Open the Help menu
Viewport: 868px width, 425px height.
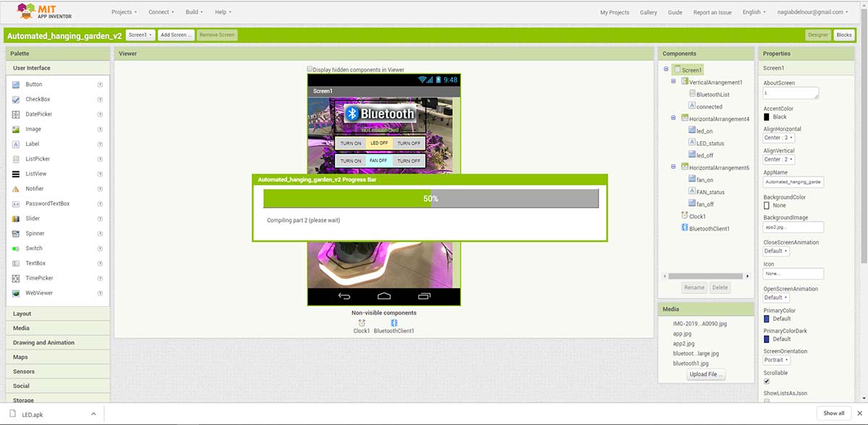point(223,12)
